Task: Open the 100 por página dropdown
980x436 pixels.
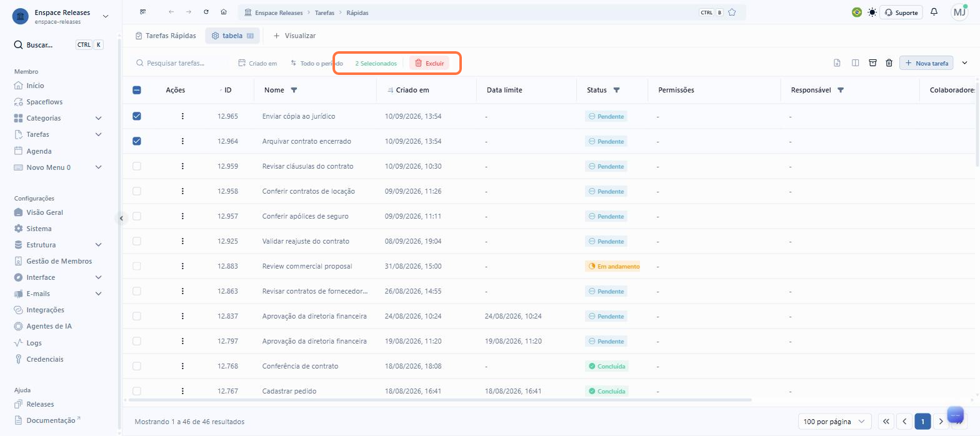Action: click(834, 422)
